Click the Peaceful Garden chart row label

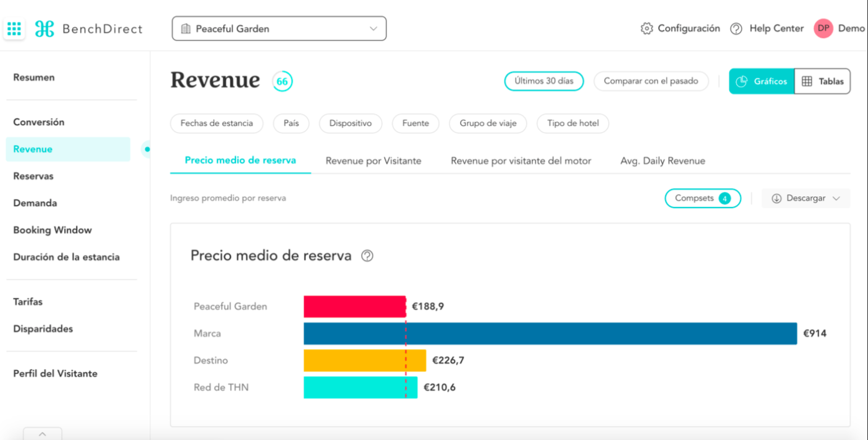pos(230,307)
